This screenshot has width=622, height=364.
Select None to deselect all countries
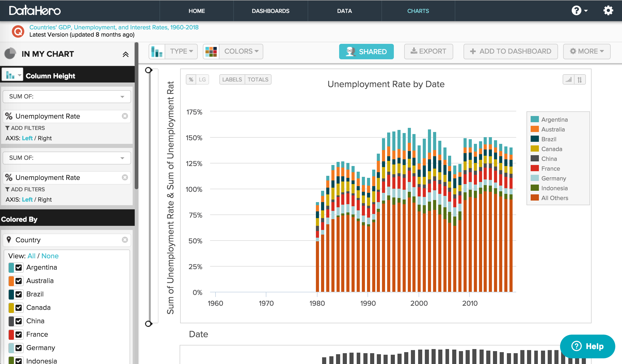coord(50,256)
